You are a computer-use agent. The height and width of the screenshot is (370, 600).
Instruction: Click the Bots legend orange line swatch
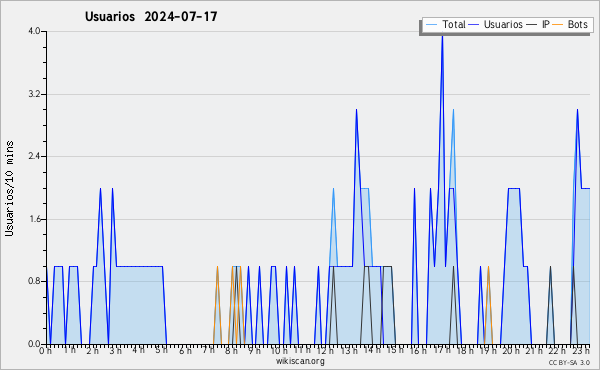click(558, 24)
